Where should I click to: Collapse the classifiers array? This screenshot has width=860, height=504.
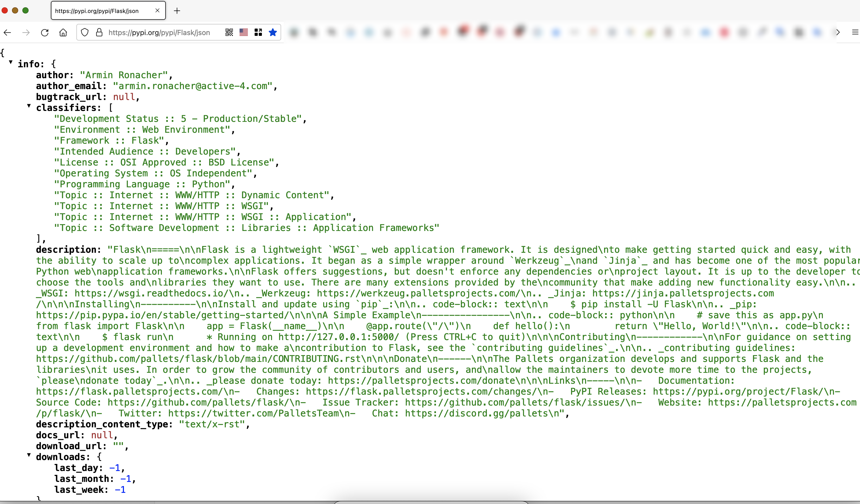point(29,106)
